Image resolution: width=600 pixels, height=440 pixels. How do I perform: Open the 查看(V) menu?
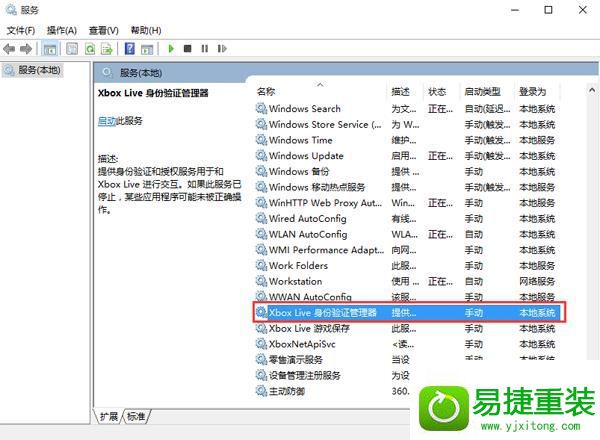click(104, 30)
